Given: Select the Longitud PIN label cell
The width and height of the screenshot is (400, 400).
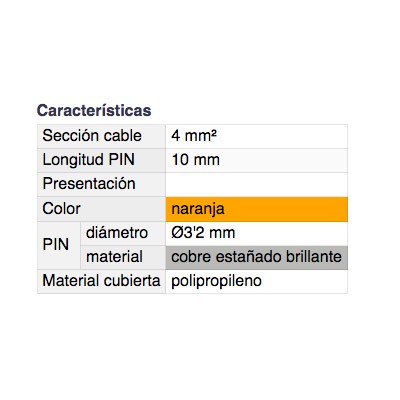Looking at the screenshot, I should pos(101,160).
